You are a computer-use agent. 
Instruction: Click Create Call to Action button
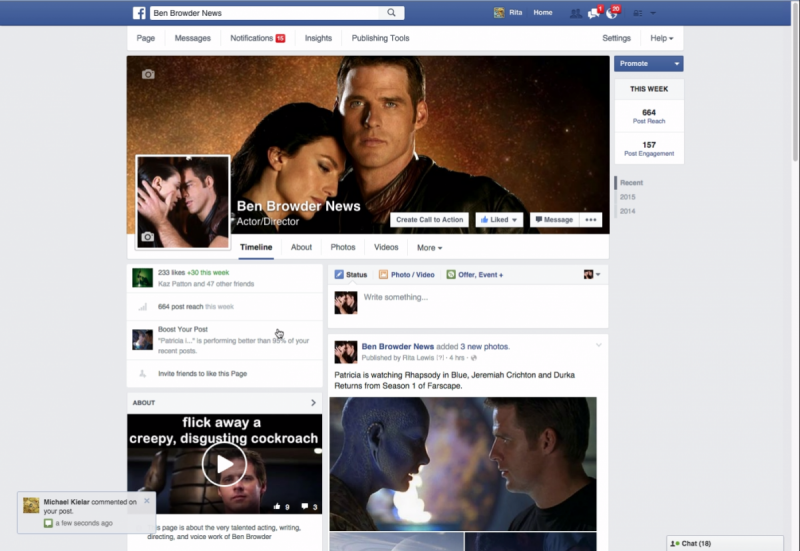coord(430,219)
